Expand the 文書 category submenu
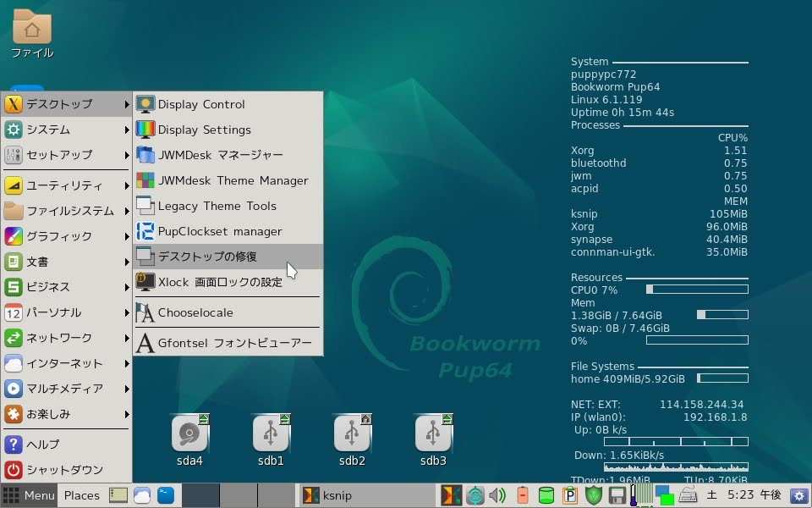The image size is (812, 508). click(x=66, y=262)
